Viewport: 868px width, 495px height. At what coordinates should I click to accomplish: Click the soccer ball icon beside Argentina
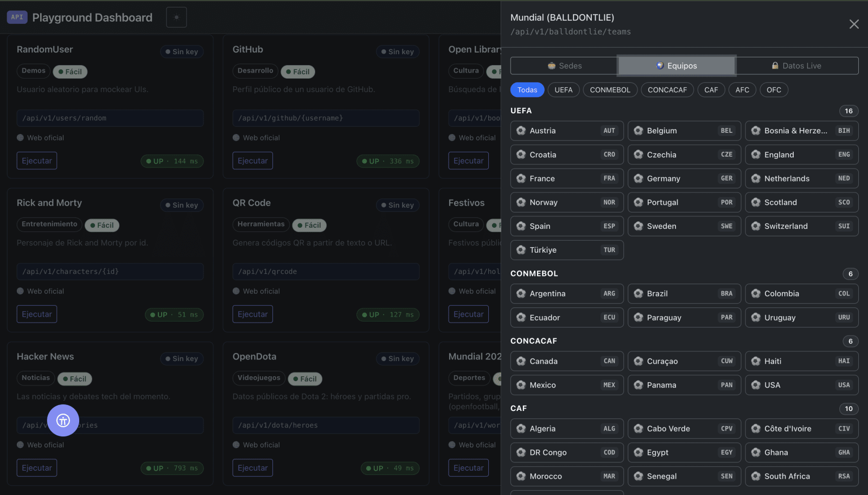[x=521, y=294]
